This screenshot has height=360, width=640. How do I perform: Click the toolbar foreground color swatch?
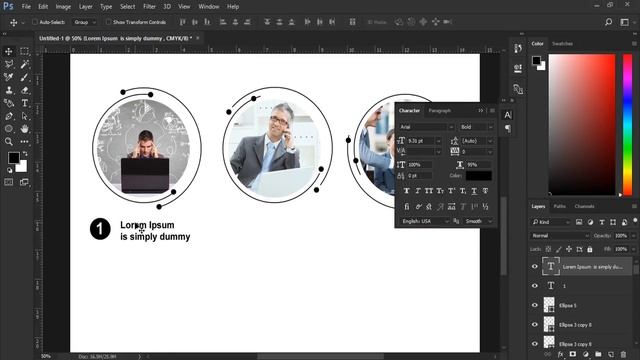[x=13, y=158]
